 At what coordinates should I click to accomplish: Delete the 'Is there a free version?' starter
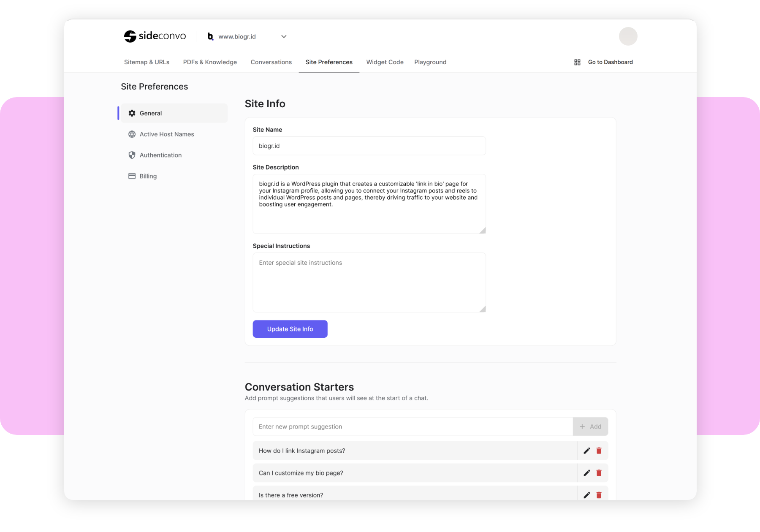[x=599, y=495]
